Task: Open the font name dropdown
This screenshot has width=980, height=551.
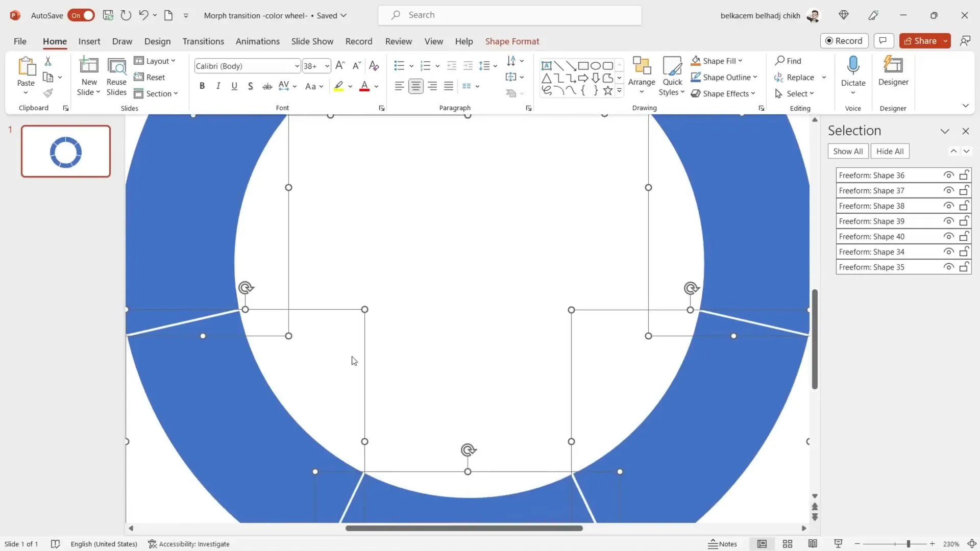Action: pos(297,66)
